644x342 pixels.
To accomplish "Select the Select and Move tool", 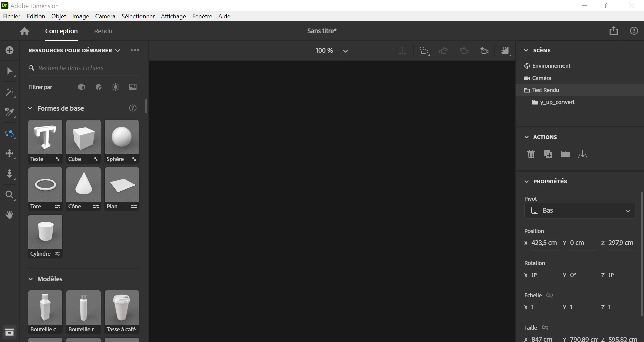I will pyautogui.click(x=10, y=71).
